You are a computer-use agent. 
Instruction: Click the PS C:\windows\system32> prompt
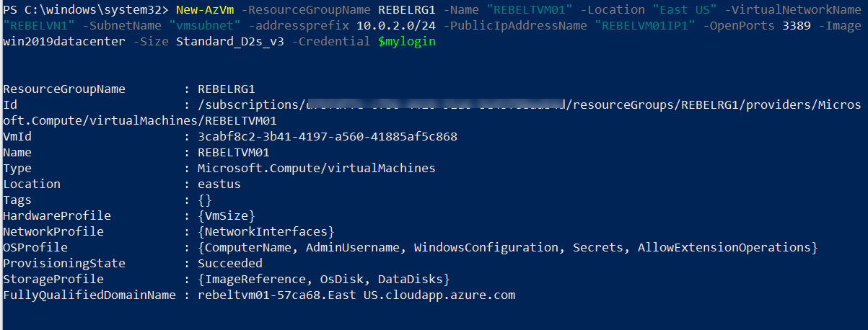(87, 10)
